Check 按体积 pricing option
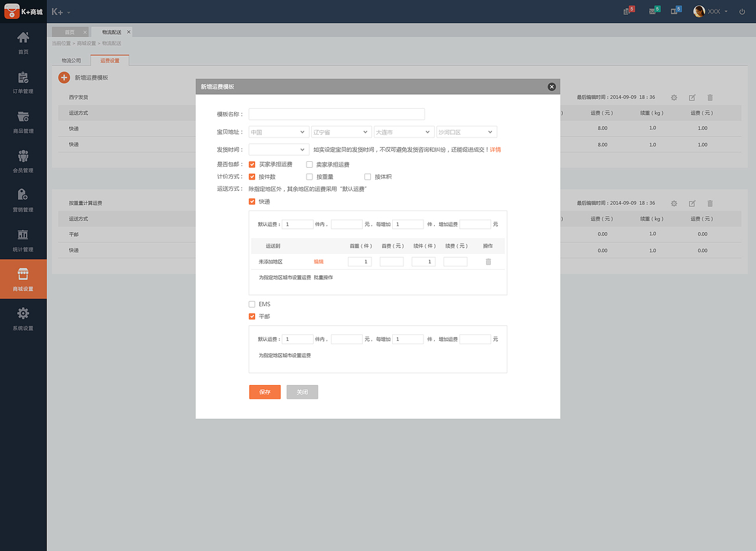The width and height of the screenshot is (756, 551). (x=367, y=177)
